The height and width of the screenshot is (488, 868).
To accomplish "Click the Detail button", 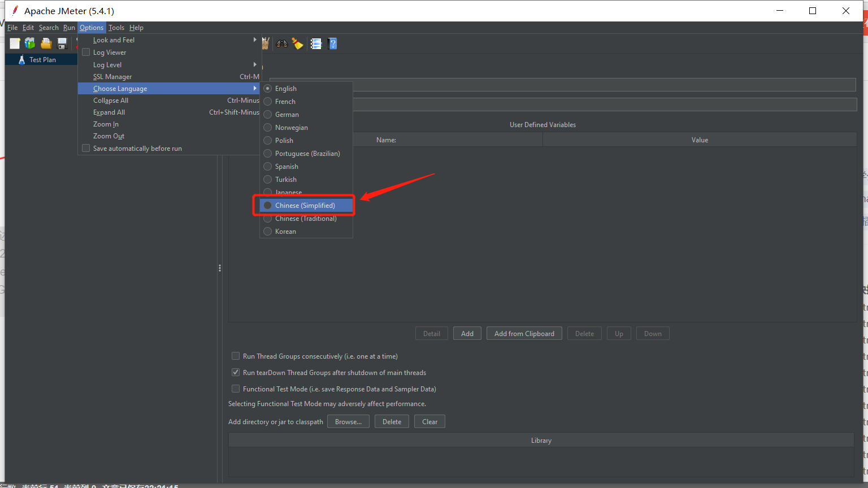I will tap(432, 333).
